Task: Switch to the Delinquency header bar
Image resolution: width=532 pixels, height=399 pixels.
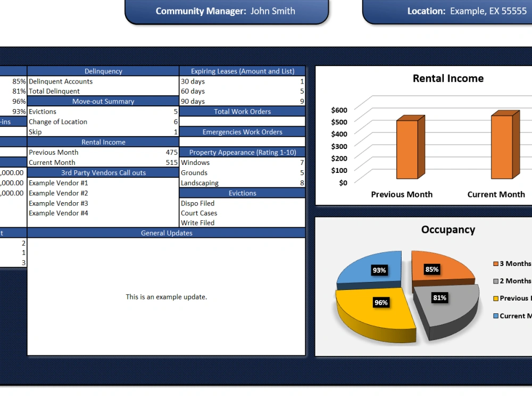Action: click(103, 71)
